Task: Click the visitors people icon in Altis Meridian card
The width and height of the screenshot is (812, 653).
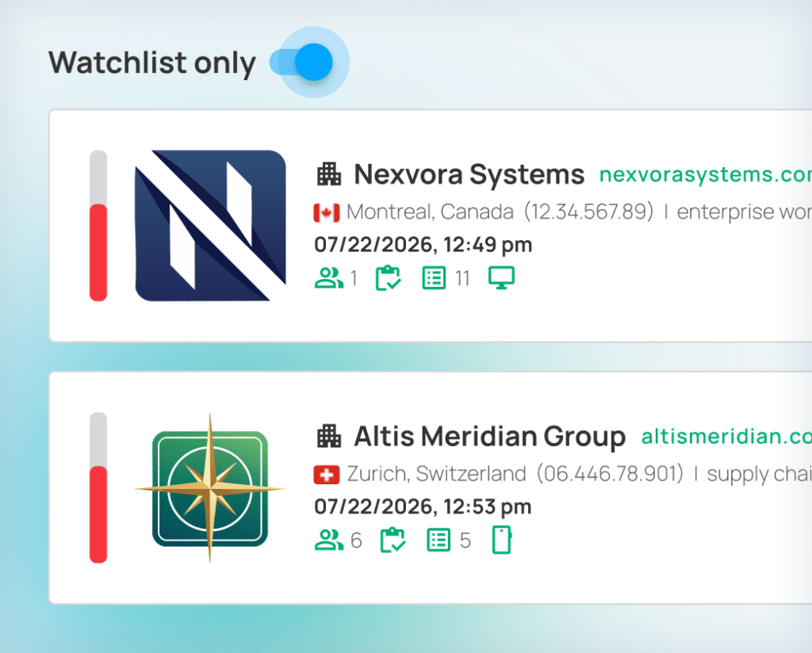Action: (329, 540)
